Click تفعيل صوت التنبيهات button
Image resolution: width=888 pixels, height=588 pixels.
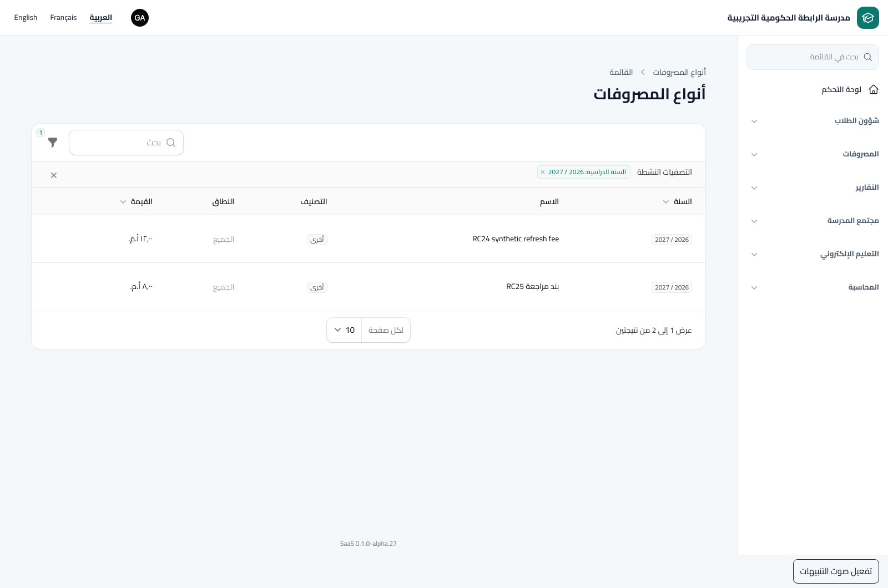click(836, 571)
